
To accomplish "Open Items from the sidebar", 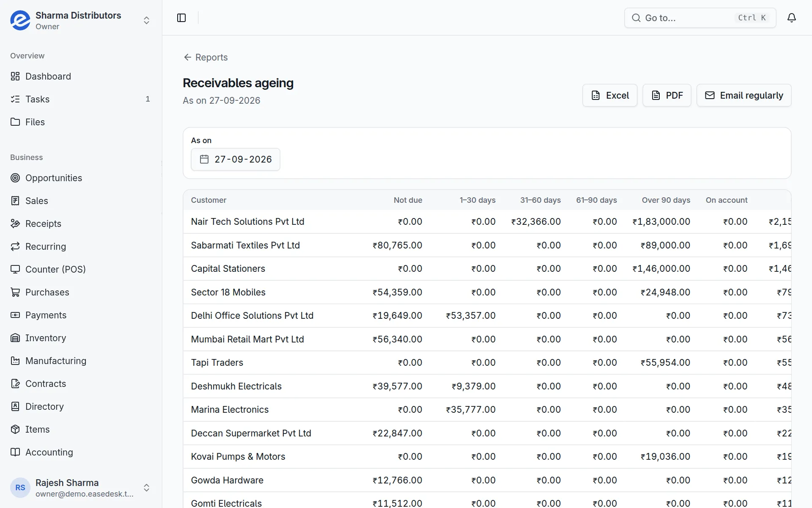I will tap(81, 429).
